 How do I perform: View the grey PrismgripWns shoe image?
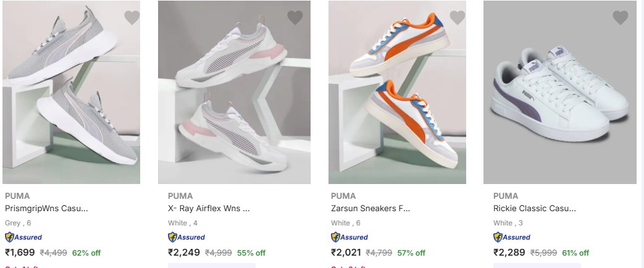click(71, 93)
